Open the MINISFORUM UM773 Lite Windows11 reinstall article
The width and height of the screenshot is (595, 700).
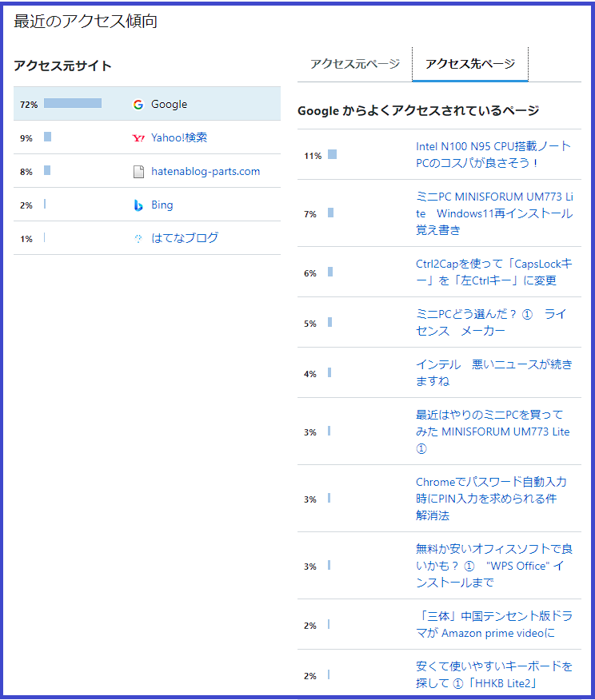coord(494,213)
